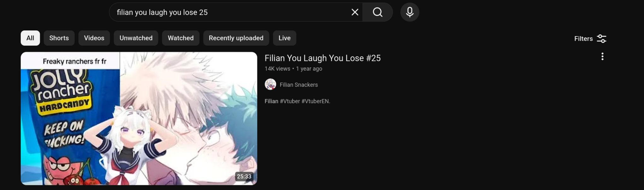Toggle the Watched filter chip

click(x=181, y=38)
